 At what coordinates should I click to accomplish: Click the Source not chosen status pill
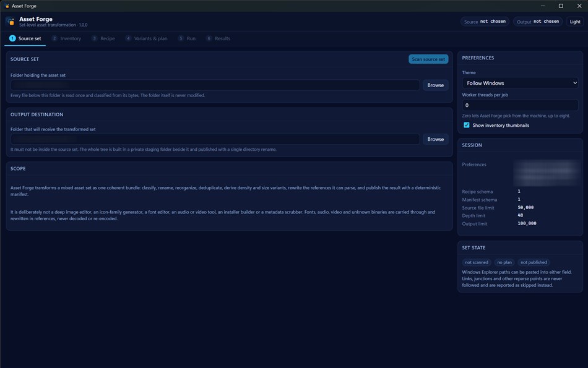(x=485, y=22)
